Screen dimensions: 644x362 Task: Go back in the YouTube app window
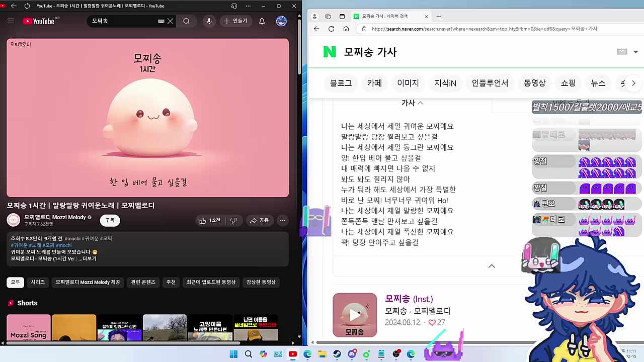coord(14,6)
